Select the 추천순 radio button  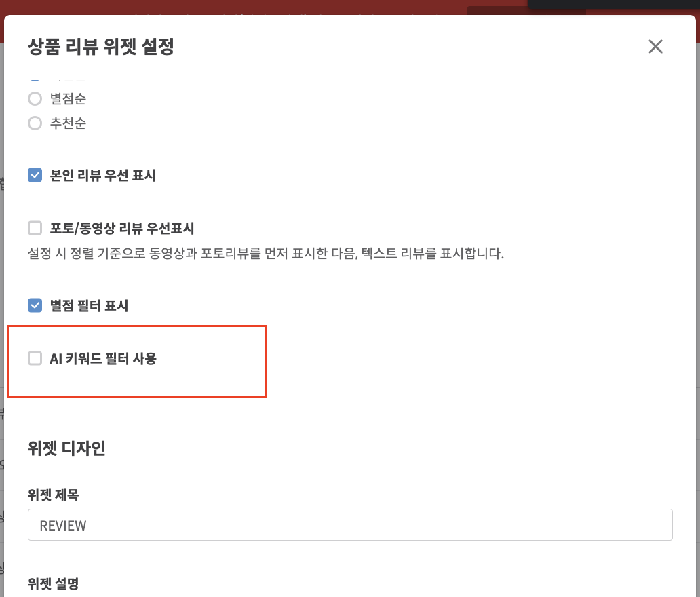click(x=35, y=123)
